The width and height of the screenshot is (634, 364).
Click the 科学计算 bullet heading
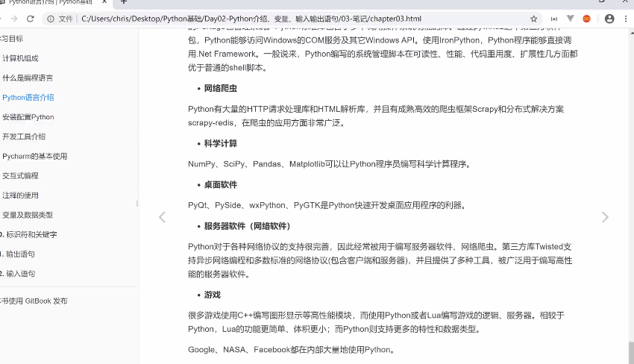click(220, 143)
